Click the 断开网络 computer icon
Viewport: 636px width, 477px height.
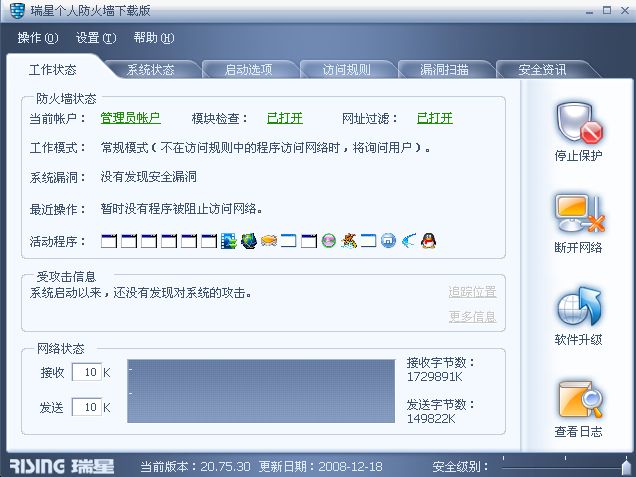click(x=579, y=213)
